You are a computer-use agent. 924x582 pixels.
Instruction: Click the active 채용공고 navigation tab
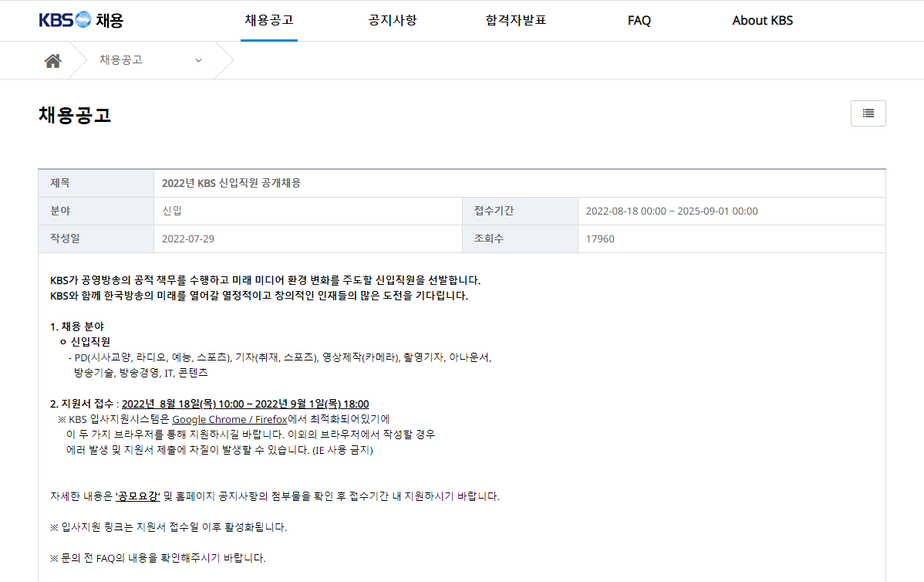[268, 20]
